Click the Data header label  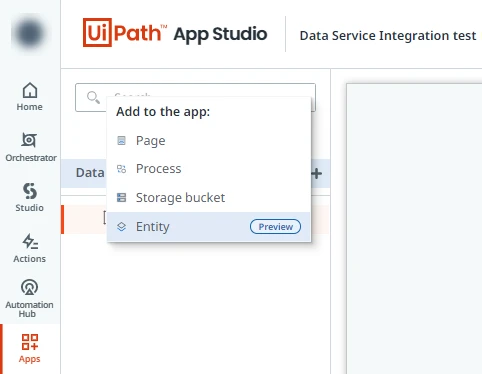(x=90, y=173)
